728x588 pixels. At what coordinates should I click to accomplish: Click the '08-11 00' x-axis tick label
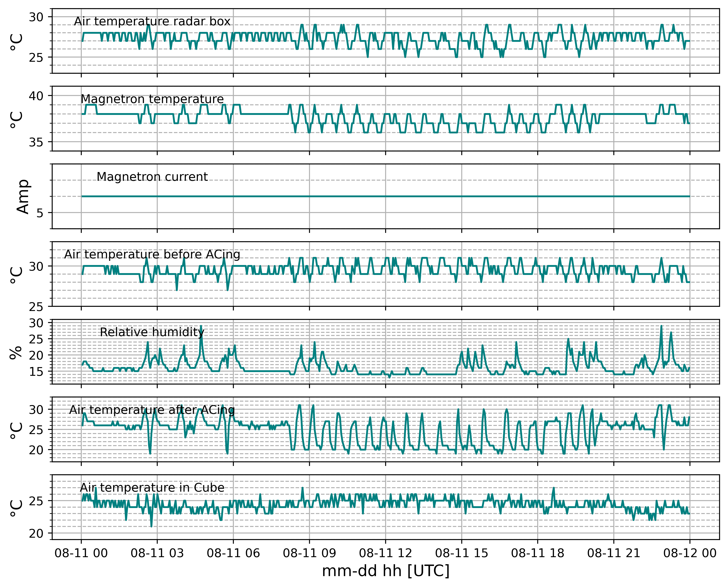81,553
